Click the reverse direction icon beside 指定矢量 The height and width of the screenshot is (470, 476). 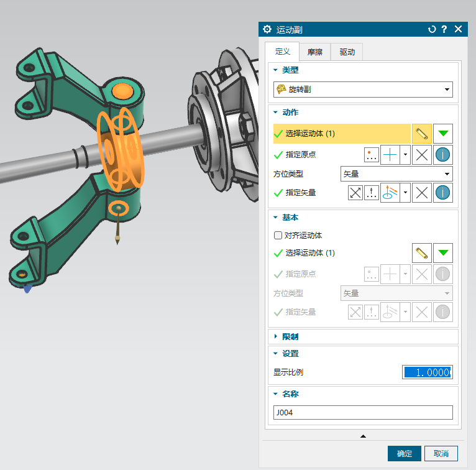click(x=355, y=193)
